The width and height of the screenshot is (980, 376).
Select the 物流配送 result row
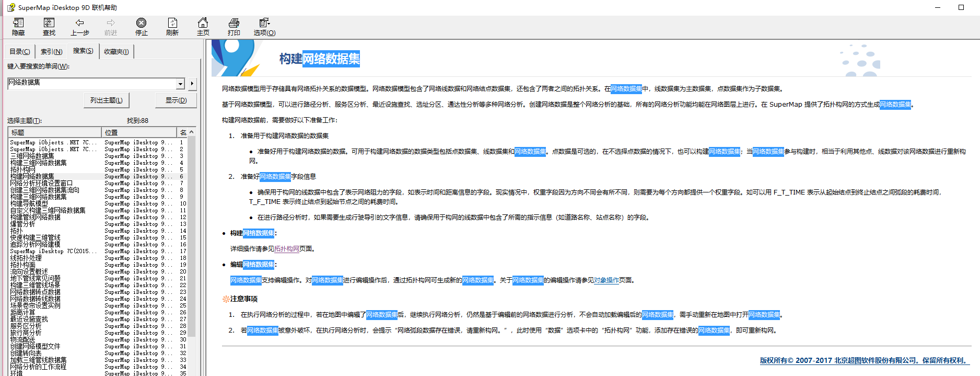click(x=98, y=339)
